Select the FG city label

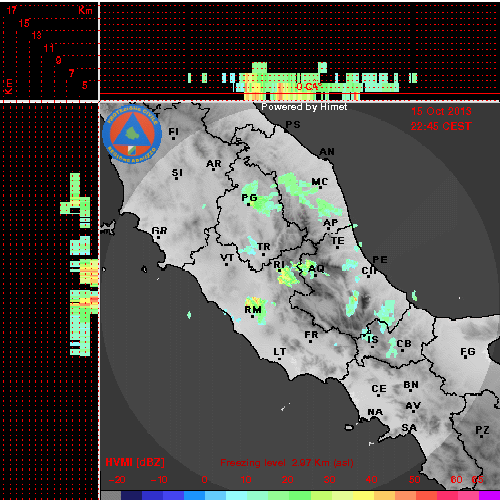[x=468, y=351]
